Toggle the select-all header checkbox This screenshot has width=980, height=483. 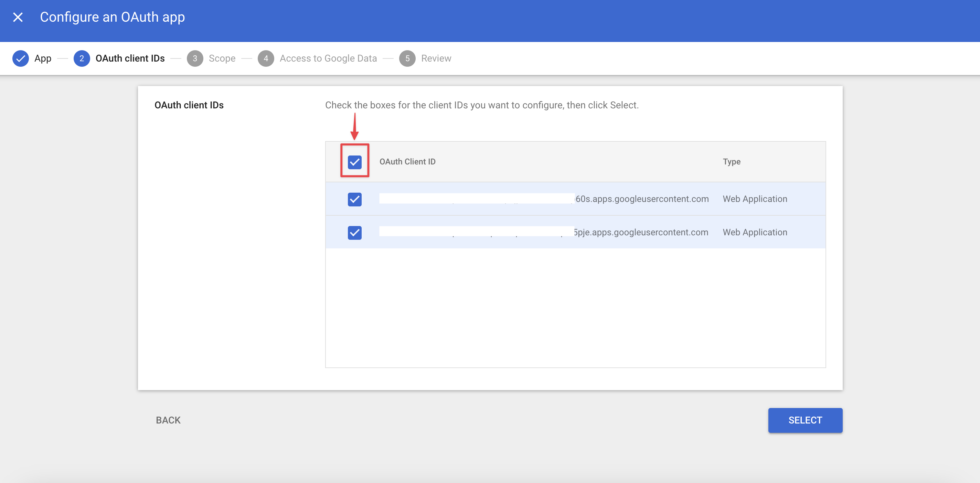point(354,162)
